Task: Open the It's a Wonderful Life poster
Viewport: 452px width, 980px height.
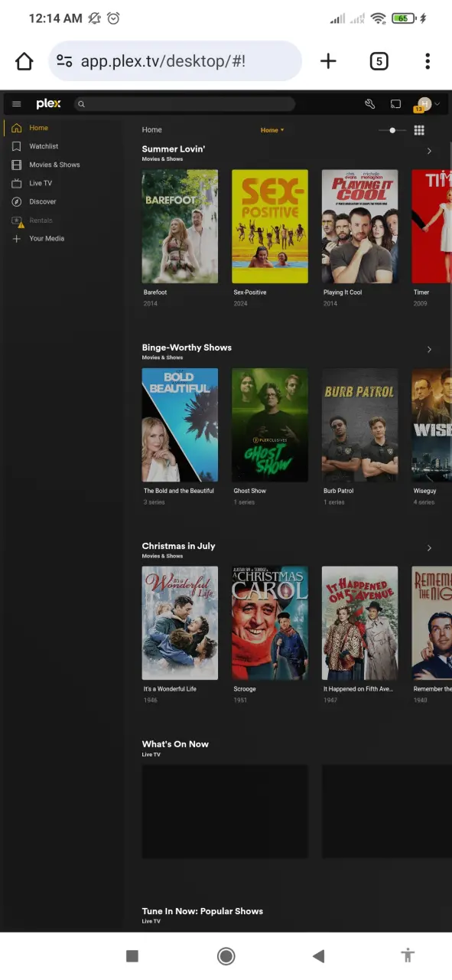Action: (x=180, y=623)
